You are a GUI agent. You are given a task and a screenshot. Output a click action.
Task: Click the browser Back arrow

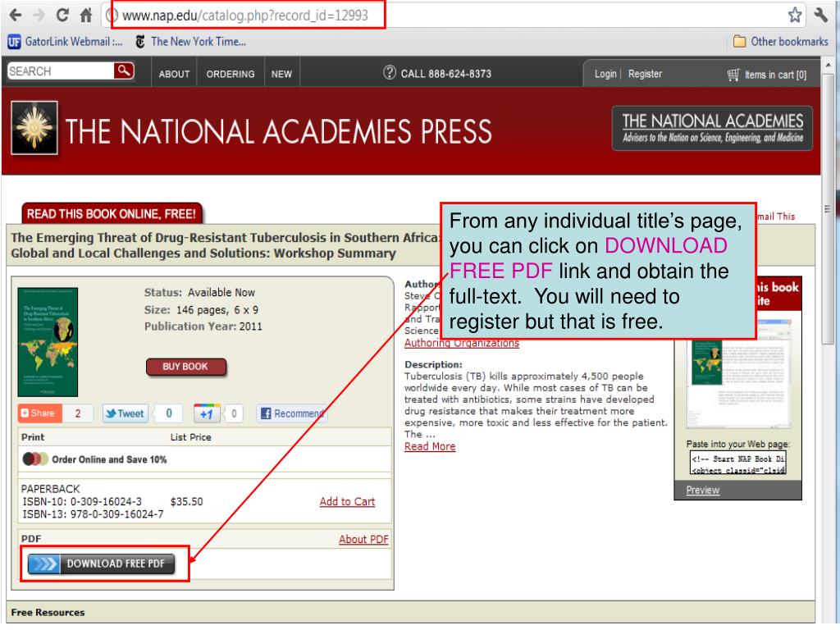[x=16, y=15]
